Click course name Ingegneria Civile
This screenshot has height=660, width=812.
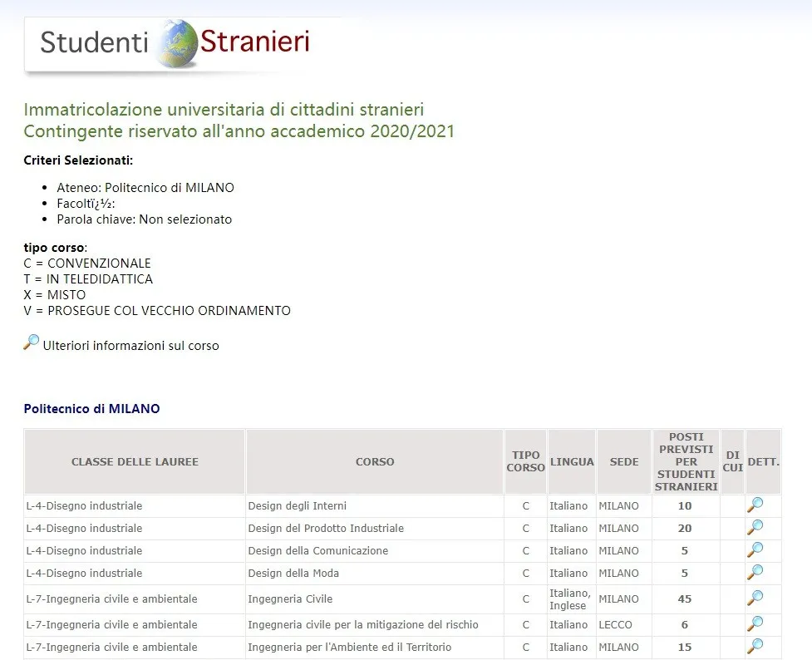[x=290, y=598]
